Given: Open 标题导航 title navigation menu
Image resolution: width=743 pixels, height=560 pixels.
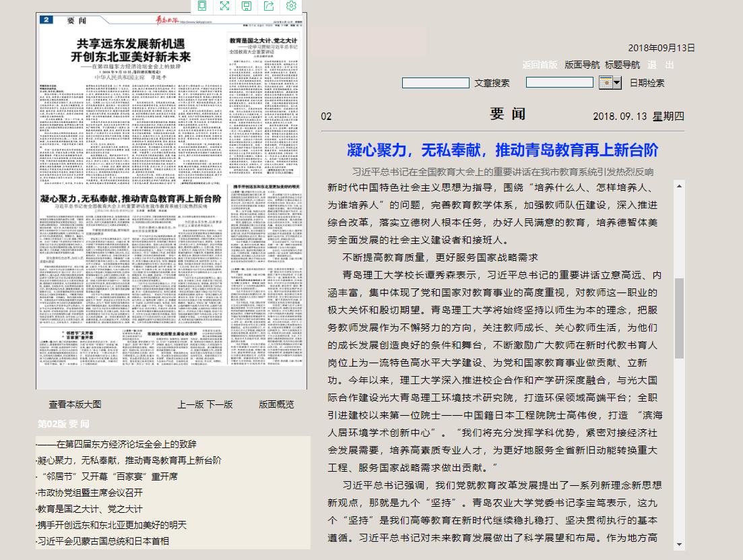Looking at the screenshot, I should (x=622, y=65).
